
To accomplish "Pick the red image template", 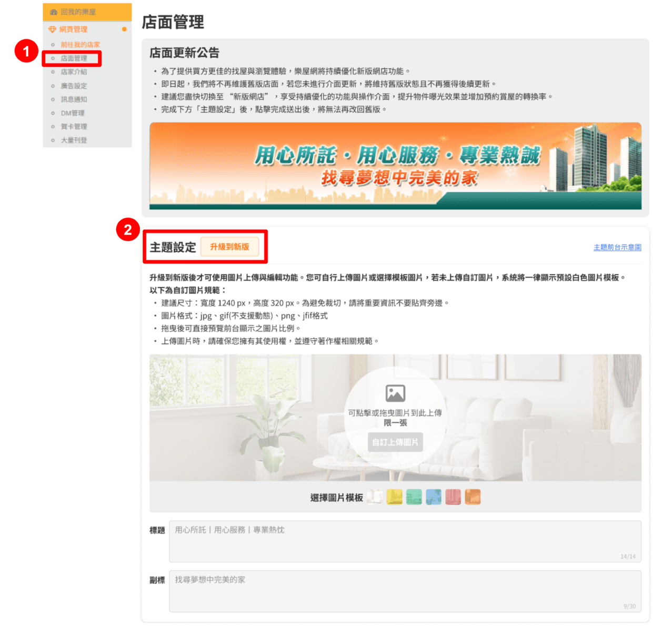I will [453, 497].
